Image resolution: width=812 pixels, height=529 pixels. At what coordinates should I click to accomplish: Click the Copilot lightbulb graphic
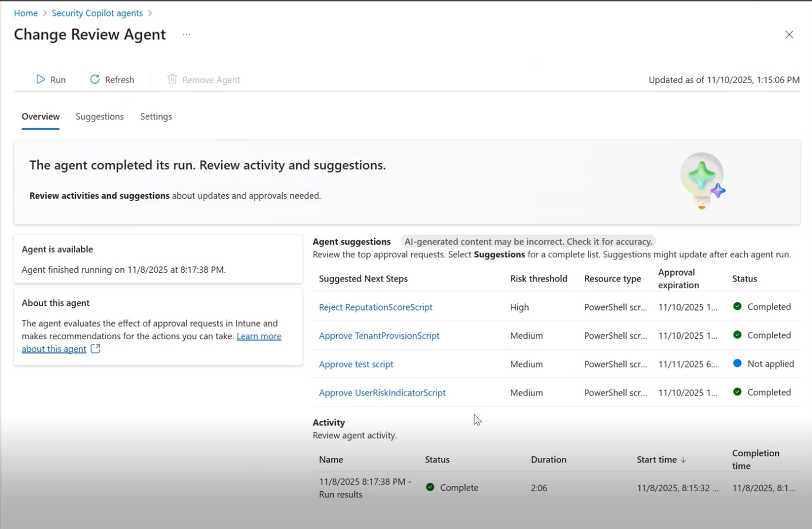[x=701, y=179]
